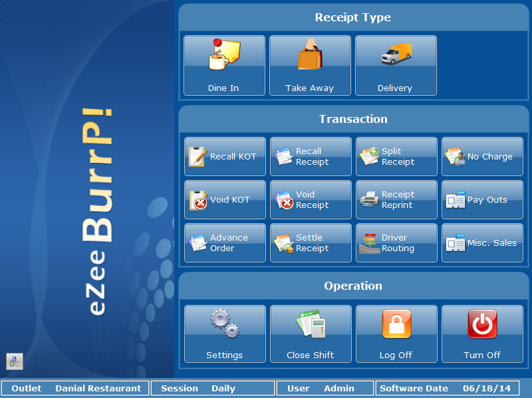Click Recall Receipt button

(311, 157)
